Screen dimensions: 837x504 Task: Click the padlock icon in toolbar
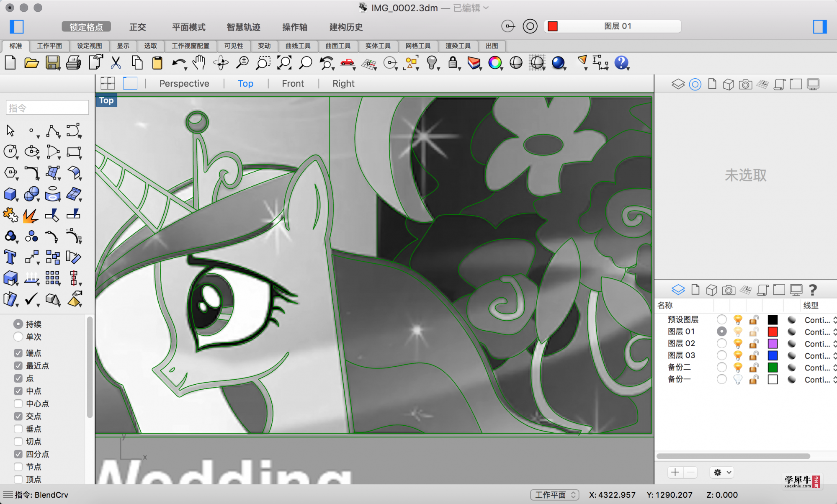[453, 63]
